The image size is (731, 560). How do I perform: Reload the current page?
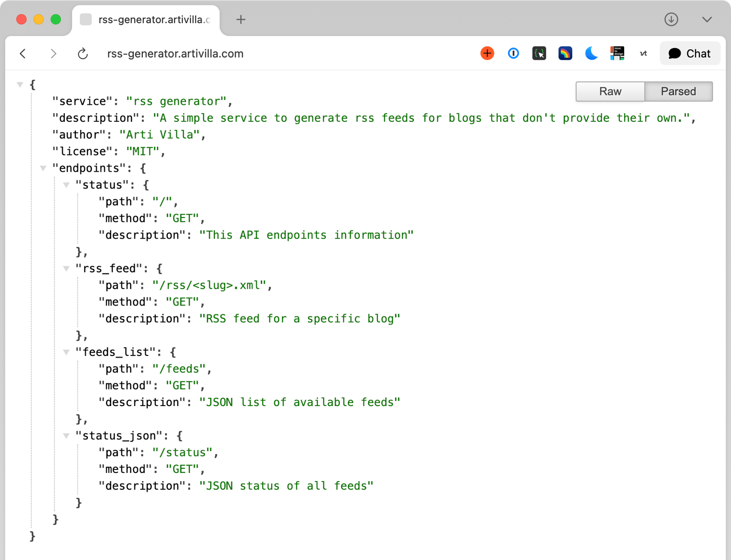click(83, 53)
